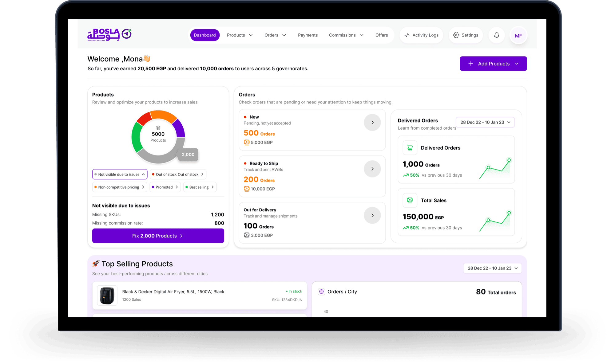
Task: Expand Non-competitive pricing chip
Action: (x=120, y=187)
